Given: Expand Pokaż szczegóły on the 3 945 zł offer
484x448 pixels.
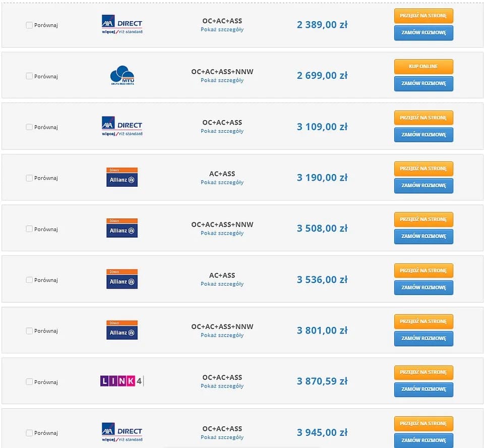Looking at the screenshot, I should 222,437.
